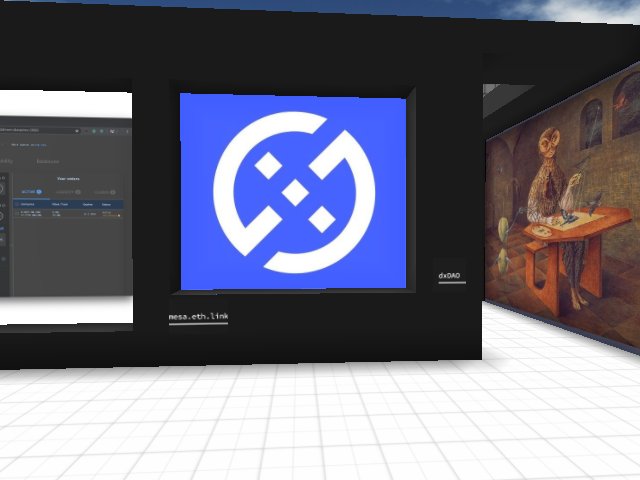Image resolution: width=640 pixels, height=480 pixels.
Task: View the surreal painting of the owl figure
Action: [562, 207]
